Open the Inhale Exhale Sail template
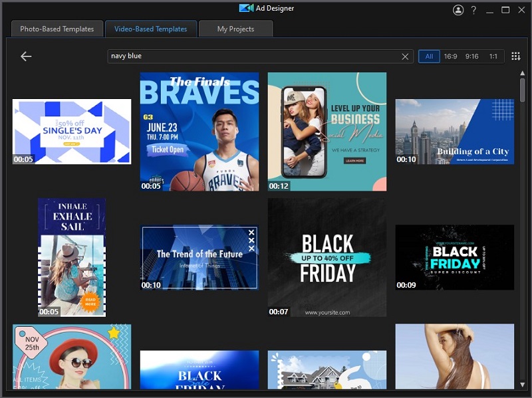 coord(72,257)
